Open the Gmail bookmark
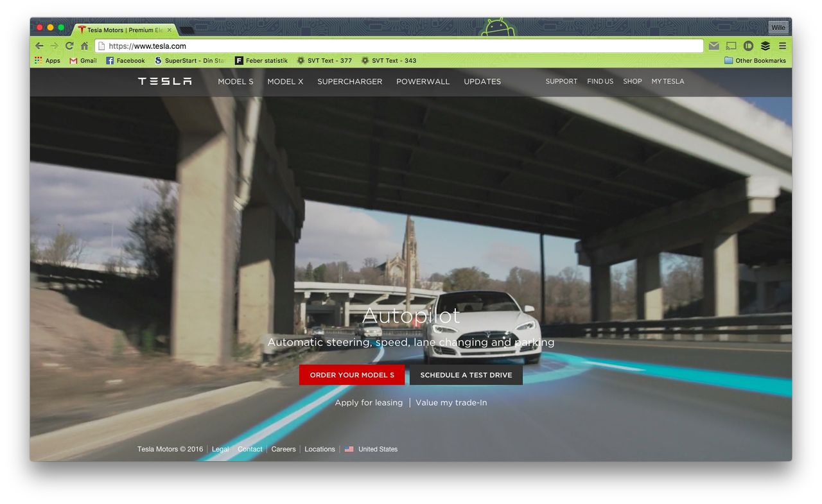Image resolution: width=822 pixels, height=504 pixels. (x=83, y=60)
